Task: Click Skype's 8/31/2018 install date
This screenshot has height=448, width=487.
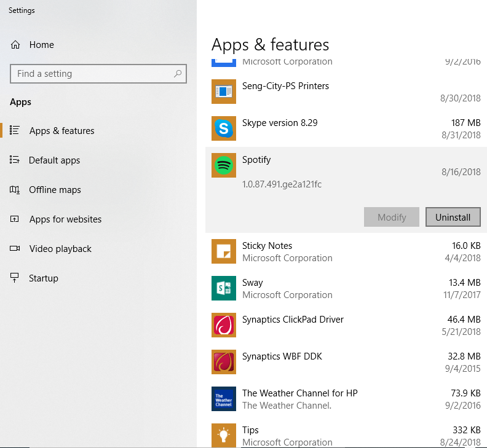Action: click(x=461, y=135)
